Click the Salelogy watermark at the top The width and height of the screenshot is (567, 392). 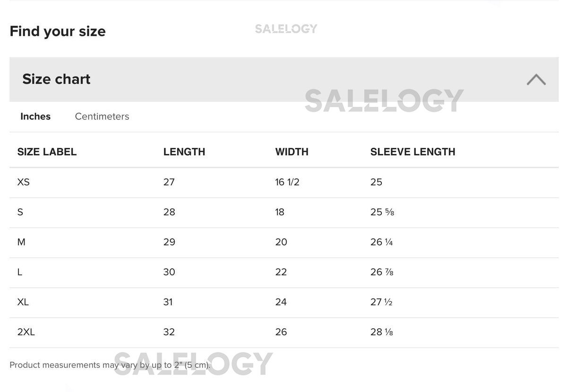(x=286, y=29)
